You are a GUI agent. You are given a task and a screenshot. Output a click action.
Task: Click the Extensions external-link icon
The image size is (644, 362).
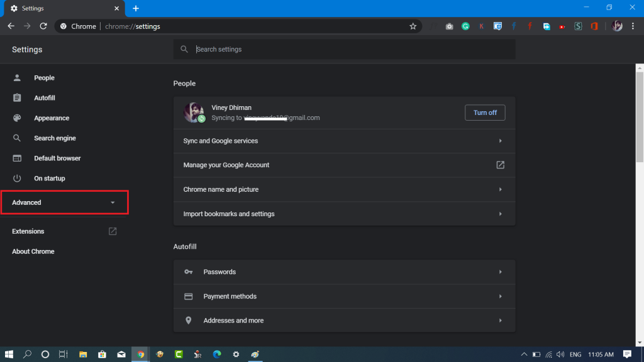[113, 231]
